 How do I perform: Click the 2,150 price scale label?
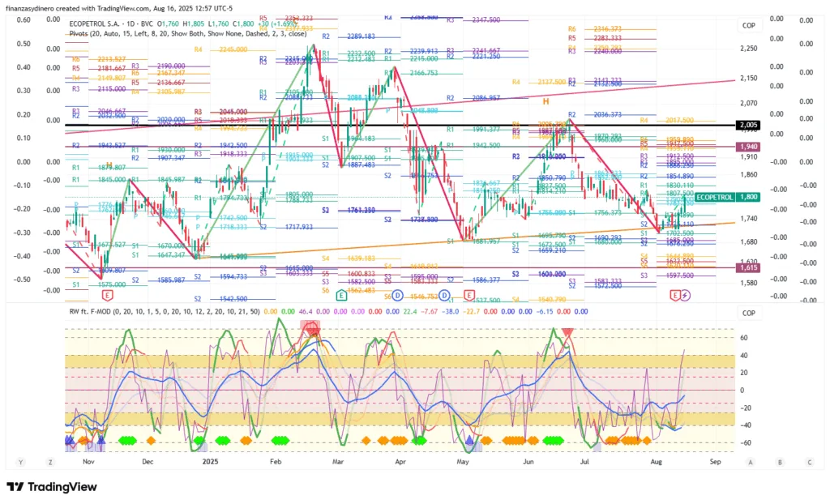(748, 78)
